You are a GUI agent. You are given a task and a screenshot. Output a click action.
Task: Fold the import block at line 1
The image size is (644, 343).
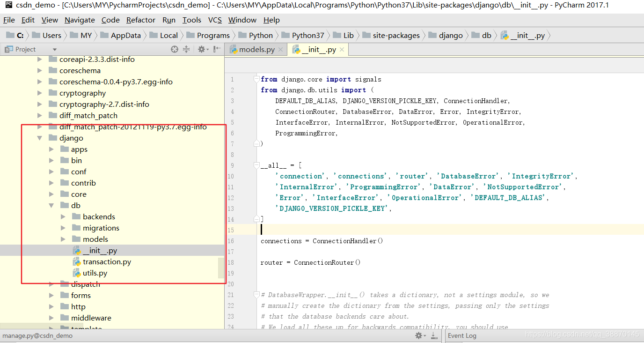tap(256, 79)
